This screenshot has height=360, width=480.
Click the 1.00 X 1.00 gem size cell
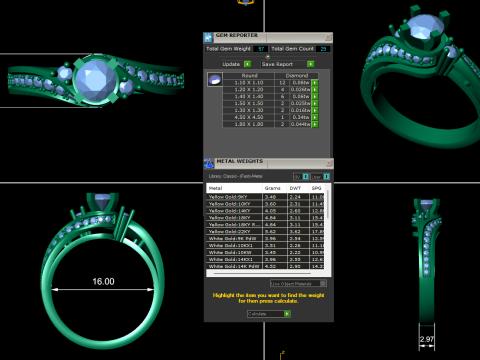click(x=249, y=124)
